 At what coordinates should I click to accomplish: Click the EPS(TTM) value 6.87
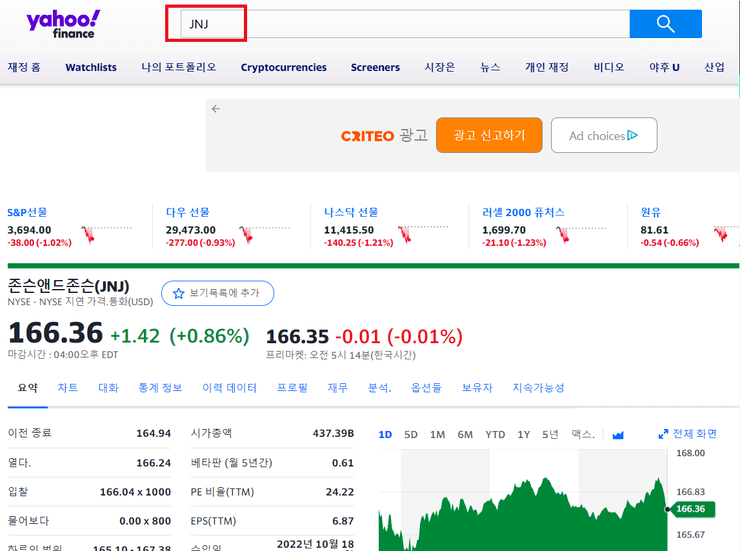pyautogui.click(x=343, y=521)
